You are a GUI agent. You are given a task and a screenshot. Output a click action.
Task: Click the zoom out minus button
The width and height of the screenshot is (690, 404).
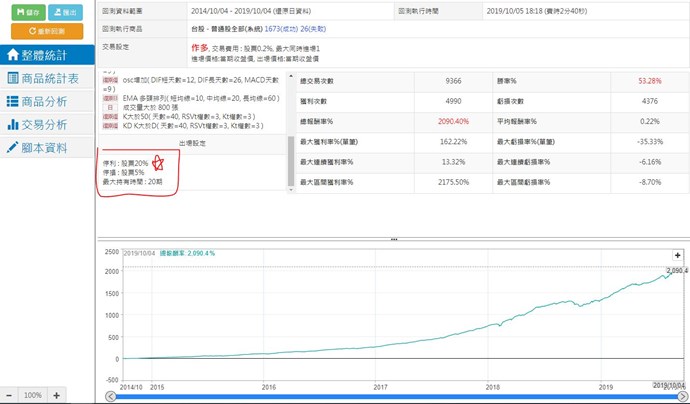point(9,395)
